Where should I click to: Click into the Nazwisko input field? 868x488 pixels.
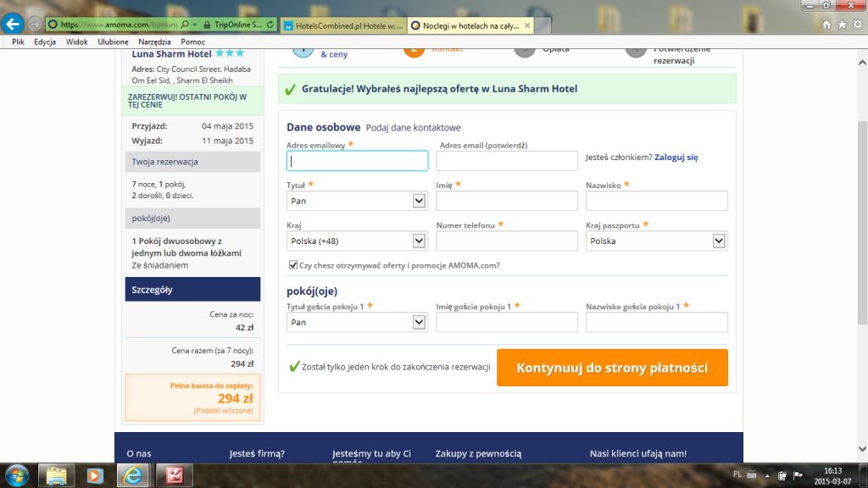pyautogui.click(x=657, y=201)
